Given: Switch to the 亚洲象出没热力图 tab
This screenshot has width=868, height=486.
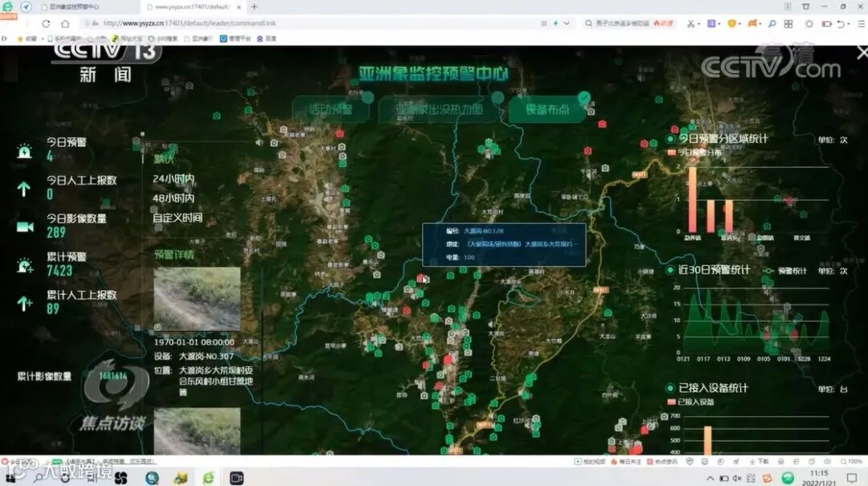Looking at the screenshot, I should click(439, 109).
